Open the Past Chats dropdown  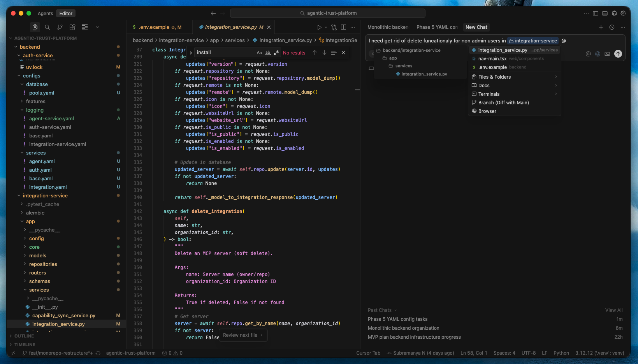(381, 310)
